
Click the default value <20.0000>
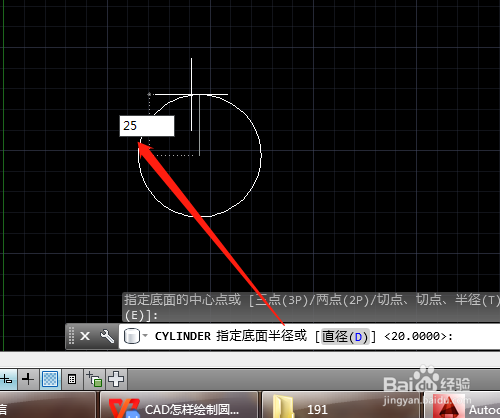point(416,336)
